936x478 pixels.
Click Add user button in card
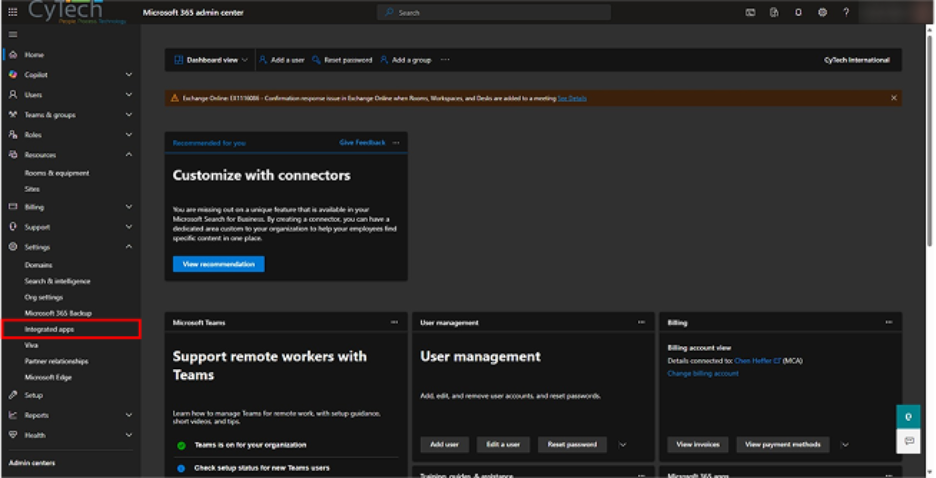point(445,445)
